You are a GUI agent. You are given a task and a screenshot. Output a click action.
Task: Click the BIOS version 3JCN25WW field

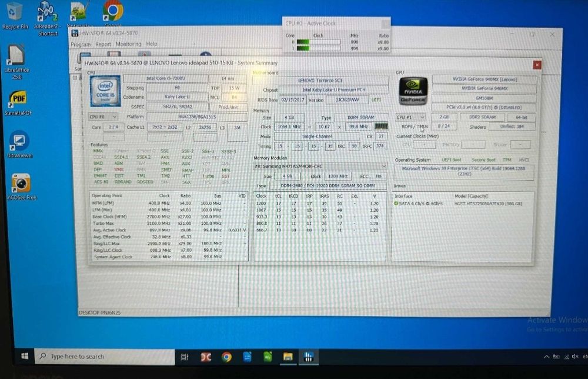pyautogui.click(x=347, y=100)
